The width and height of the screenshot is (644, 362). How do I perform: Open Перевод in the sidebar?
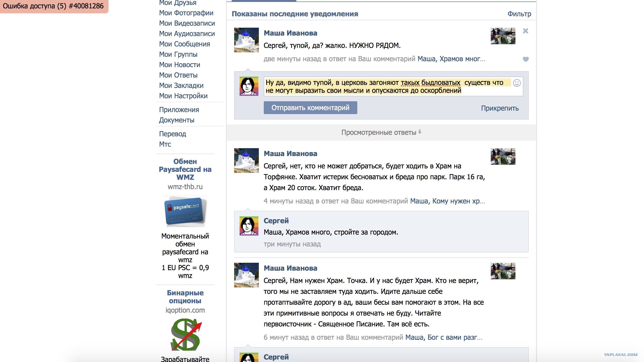[x=172, y=134]
